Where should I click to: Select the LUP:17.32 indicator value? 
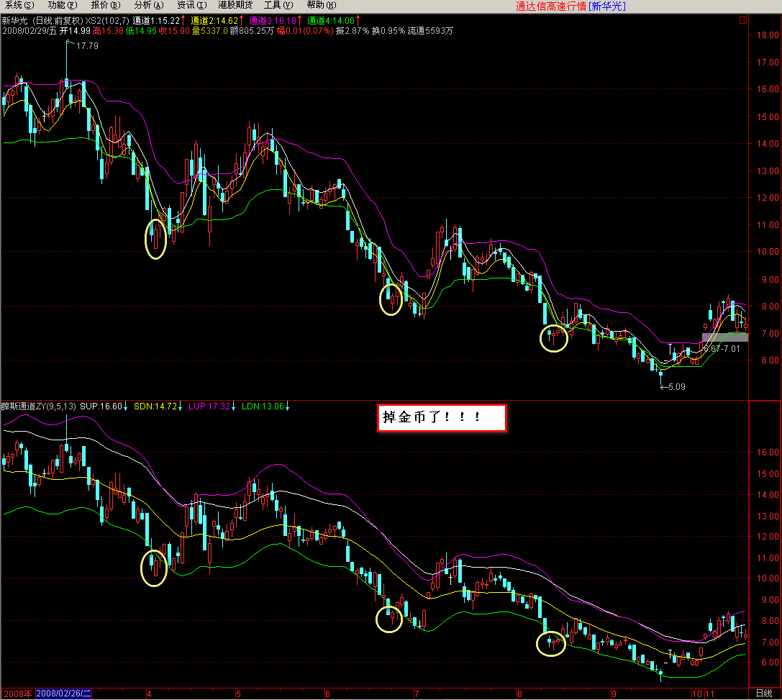click(x=209, y=406)
